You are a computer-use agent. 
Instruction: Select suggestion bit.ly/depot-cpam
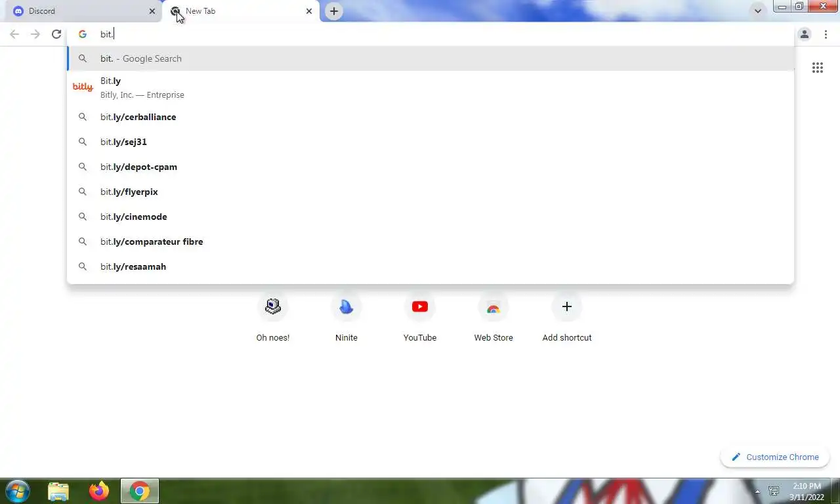[430, 167]
